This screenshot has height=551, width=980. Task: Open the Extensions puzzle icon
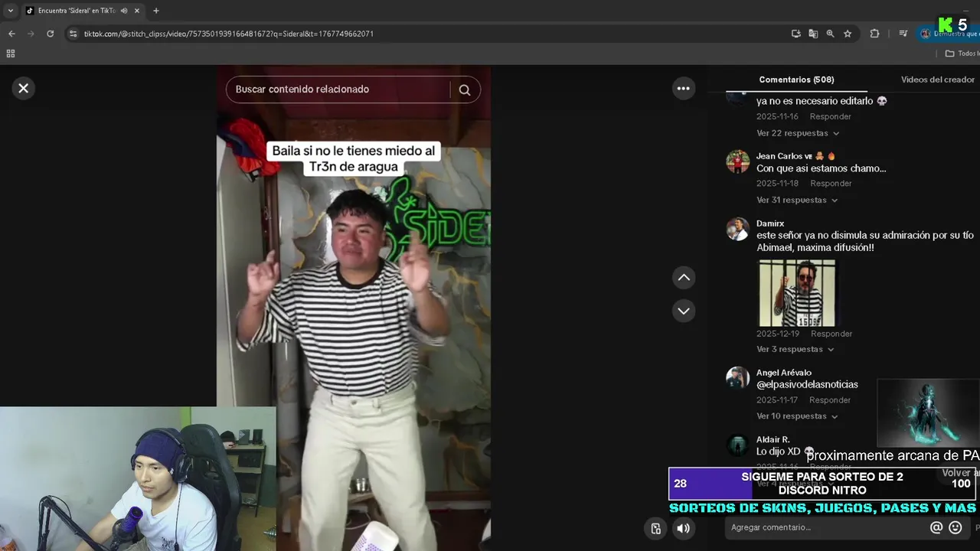coord(874,34)
